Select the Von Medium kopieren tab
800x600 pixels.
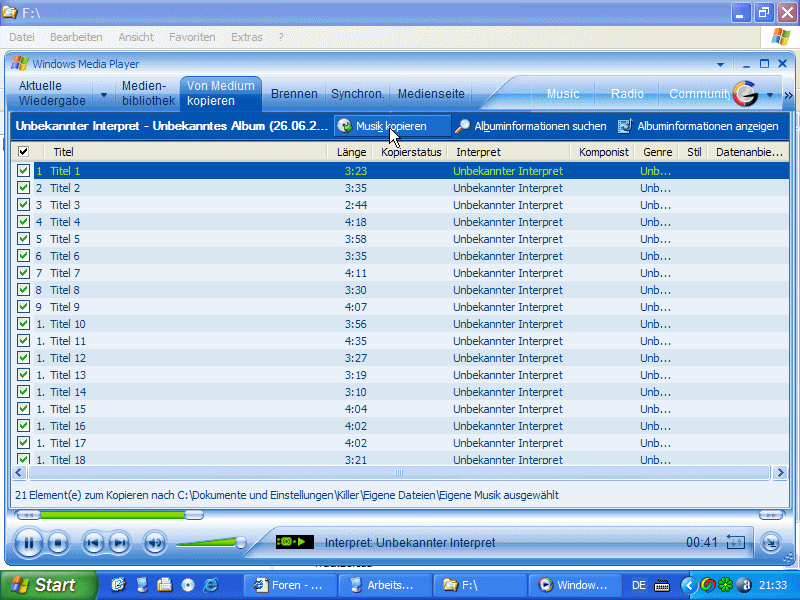pyautogui.click(x=220, y=93)
